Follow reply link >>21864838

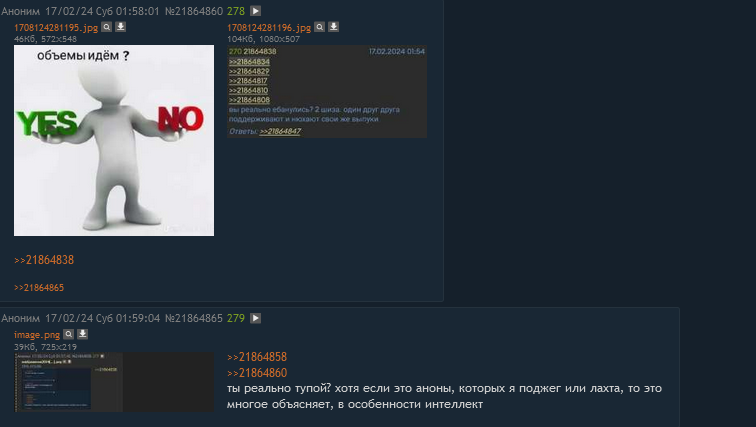click(x=44, y=260)
